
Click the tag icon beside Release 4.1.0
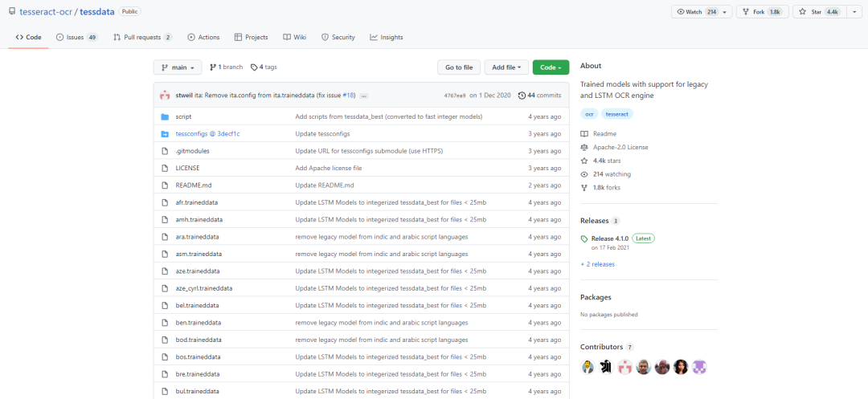tap(584, 238)
